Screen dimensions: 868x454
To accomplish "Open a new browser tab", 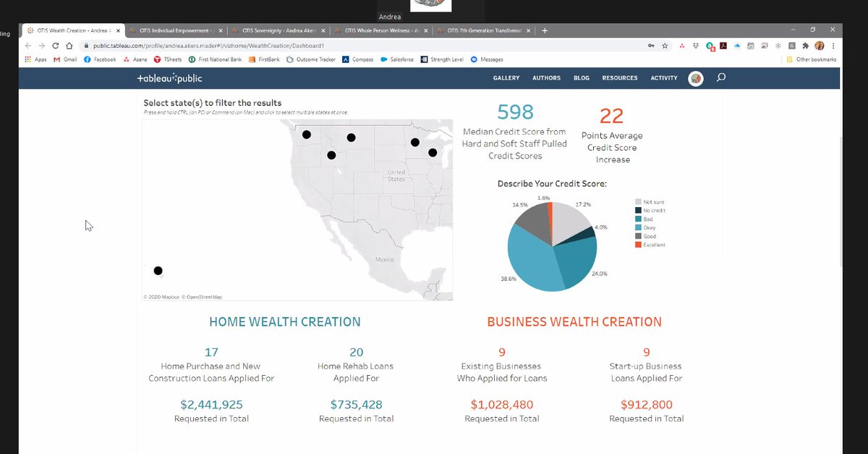I will click(545, 30).
